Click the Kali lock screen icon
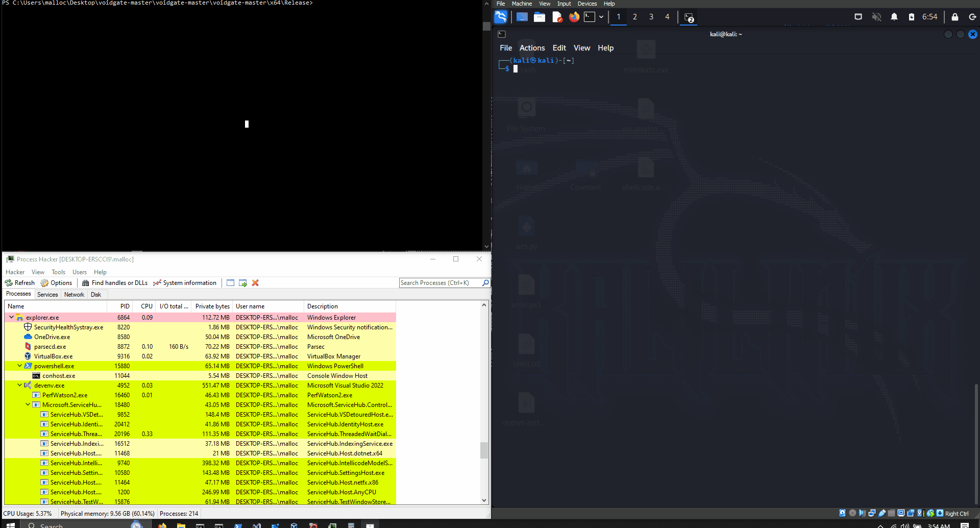 click(955, 17)
